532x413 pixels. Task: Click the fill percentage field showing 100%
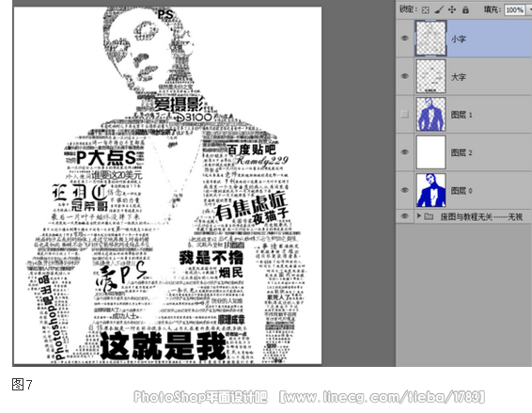pyautogui.click(x=515, y=9)
